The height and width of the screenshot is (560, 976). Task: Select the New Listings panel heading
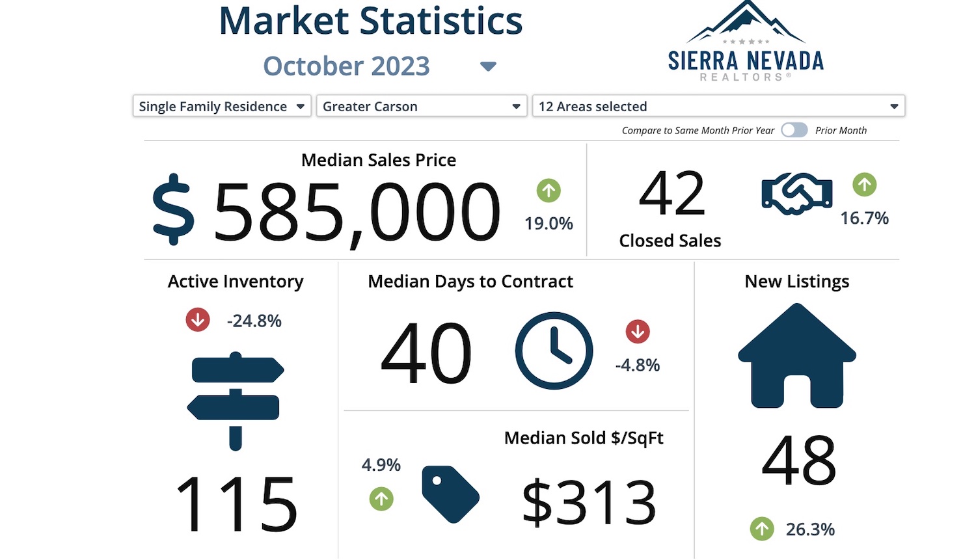tap(796, 281)
